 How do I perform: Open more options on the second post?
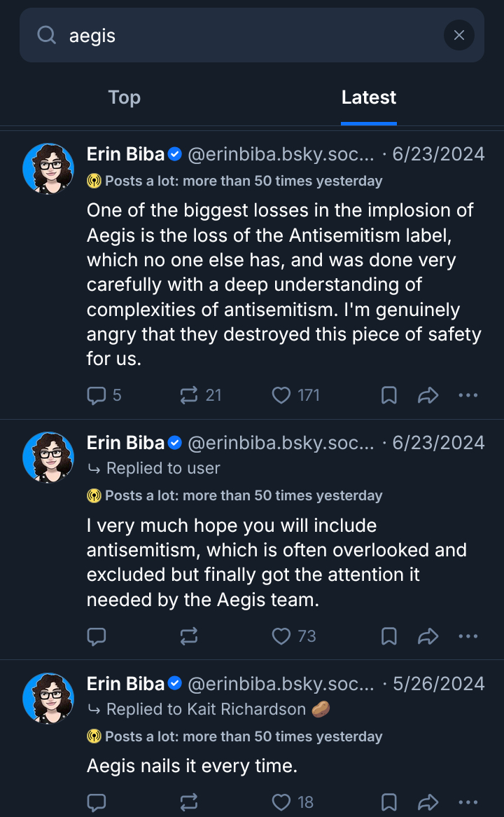[x=468, y=636]
